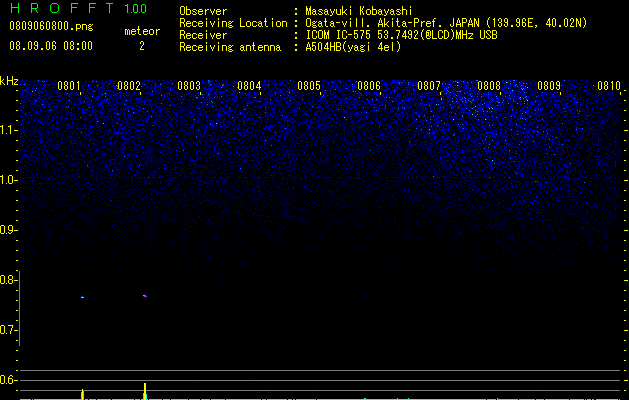Screen dimensions: 629x400
Task: Click the 0810 time marker label
Action: click(609, 86)
